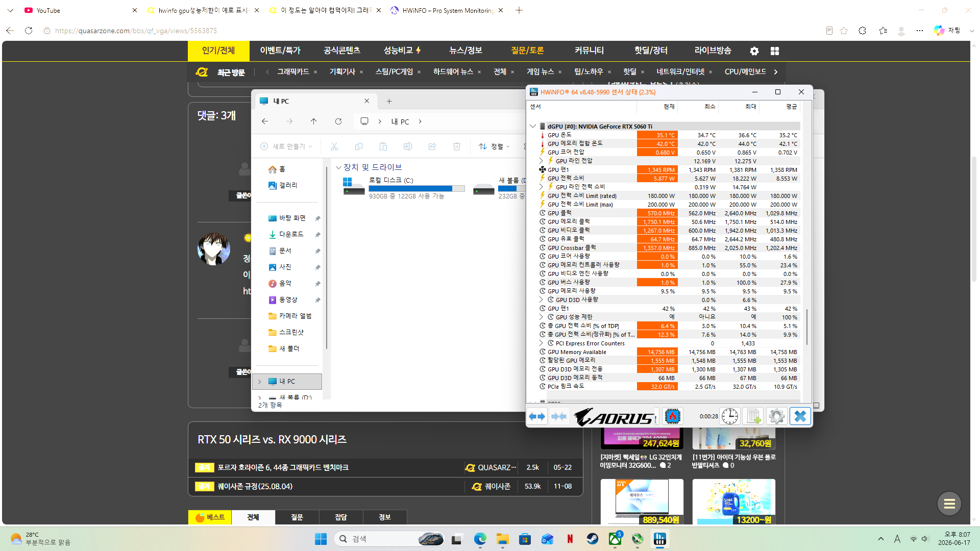Open the CPU stress fire chip icon
The width and height of the screenshot is (980, 551).
point(672,417)
